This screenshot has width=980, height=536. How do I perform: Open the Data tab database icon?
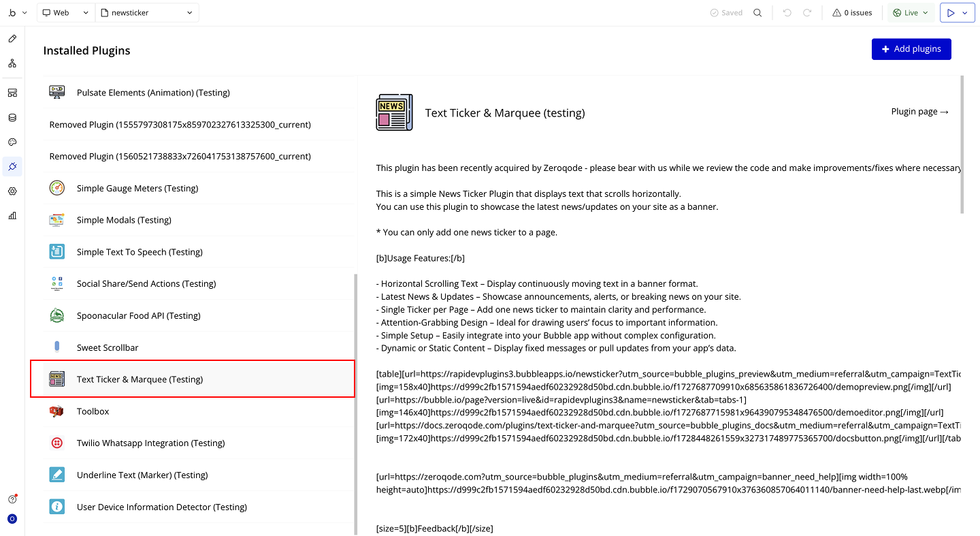(x=12, y=118)
